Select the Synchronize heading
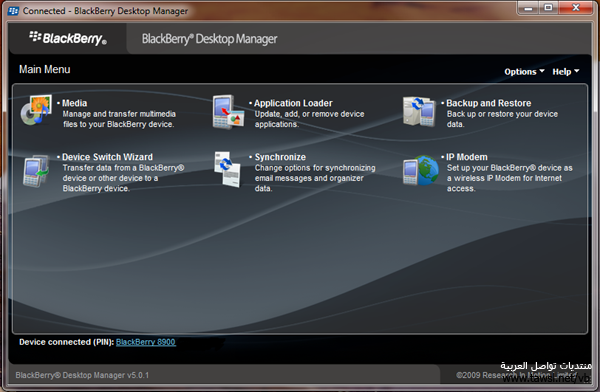600x392 pixels. pyautogui.click(x=280, y=157)
